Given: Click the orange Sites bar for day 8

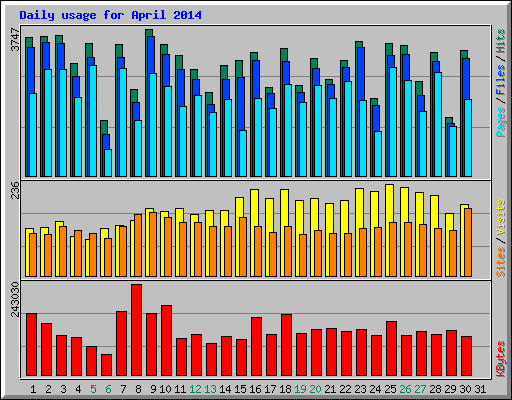Looking at the screenshot, I should (138, 245).
